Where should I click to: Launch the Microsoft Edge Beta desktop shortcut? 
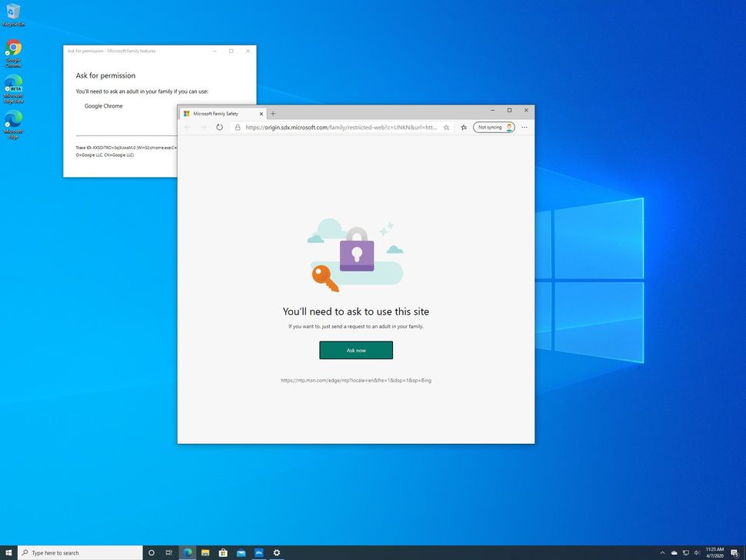[12, 86]
